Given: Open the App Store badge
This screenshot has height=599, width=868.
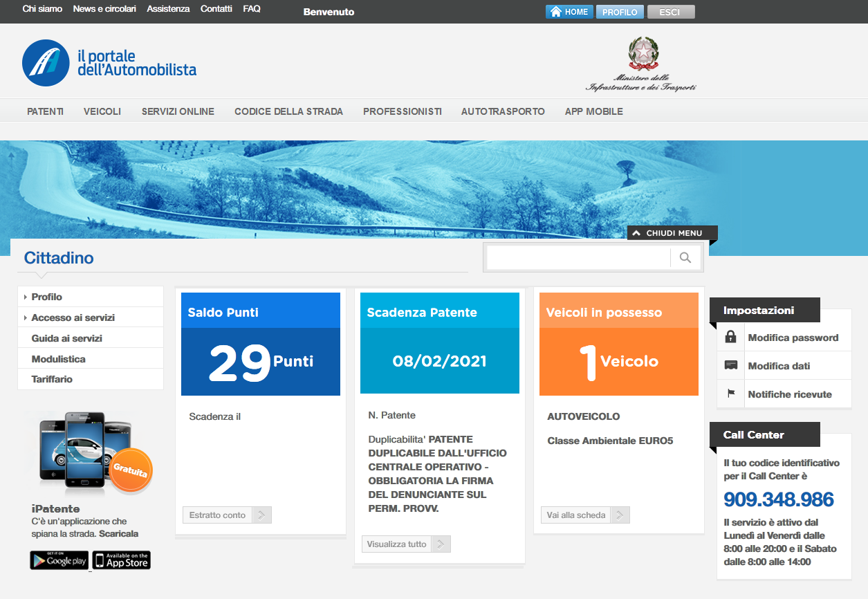Looking at the screenshot, I should 121,560.
